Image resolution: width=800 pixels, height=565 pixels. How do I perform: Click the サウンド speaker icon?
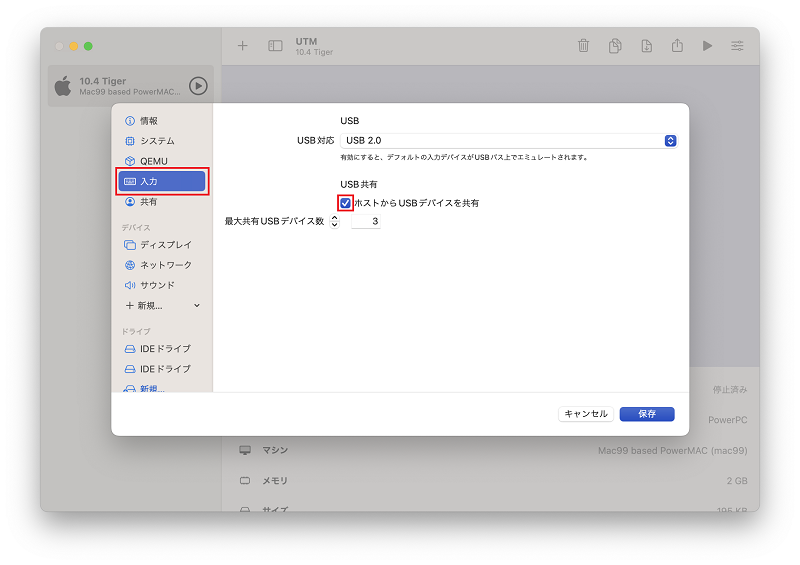pyautogui.click(x=130, y=285)
